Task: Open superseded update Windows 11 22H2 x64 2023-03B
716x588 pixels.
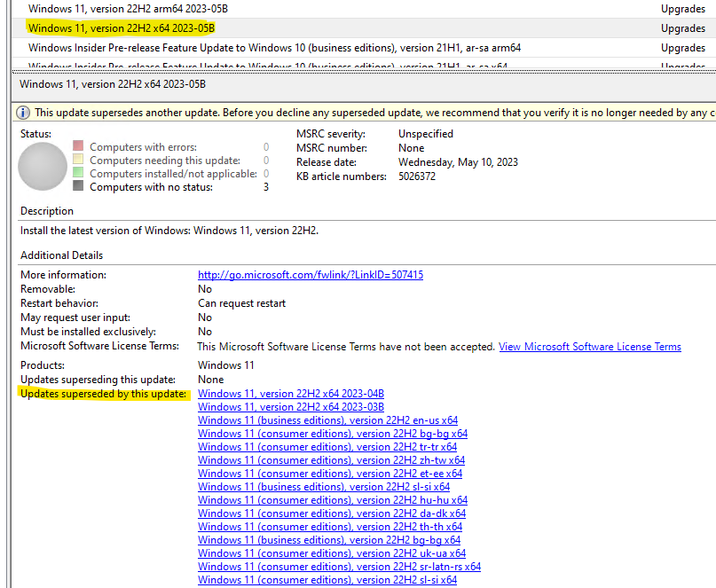Action: (291, 407)
